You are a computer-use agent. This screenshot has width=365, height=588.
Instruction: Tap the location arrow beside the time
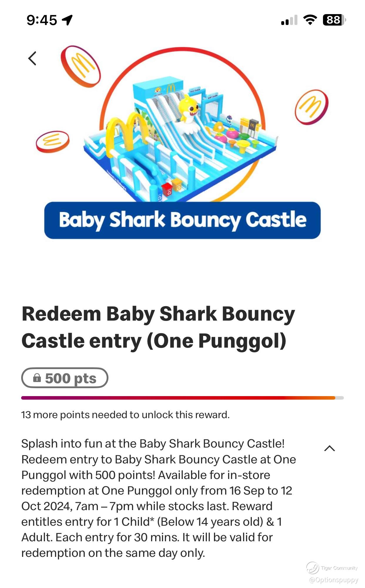(67, 20)
